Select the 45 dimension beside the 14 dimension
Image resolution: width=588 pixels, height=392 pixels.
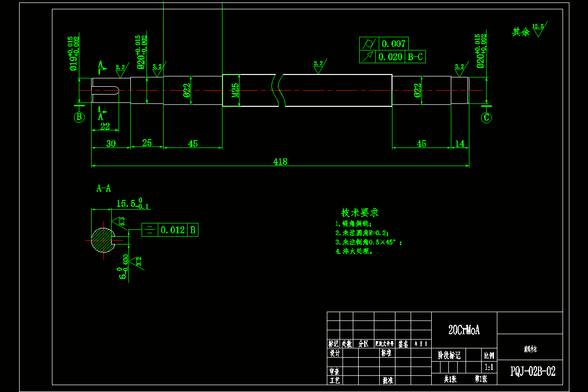[421, 143]
